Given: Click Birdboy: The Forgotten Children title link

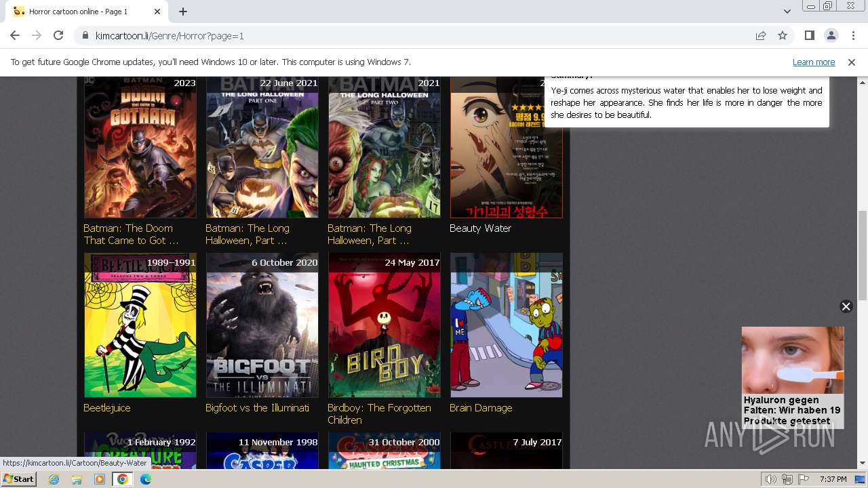Looking at the screenshot, I should click(379, 414).
